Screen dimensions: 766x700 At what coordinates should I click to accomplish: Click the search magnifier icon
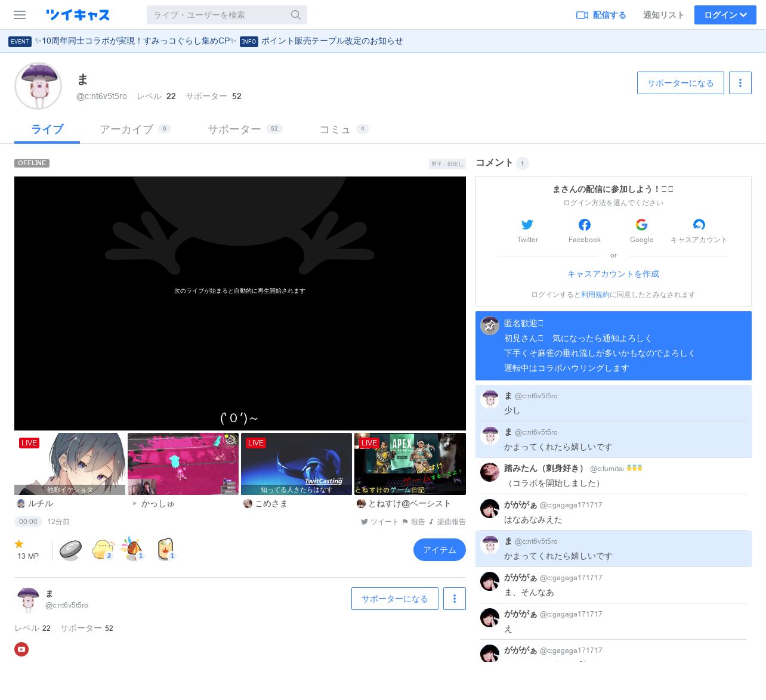[x=296, y=15]
